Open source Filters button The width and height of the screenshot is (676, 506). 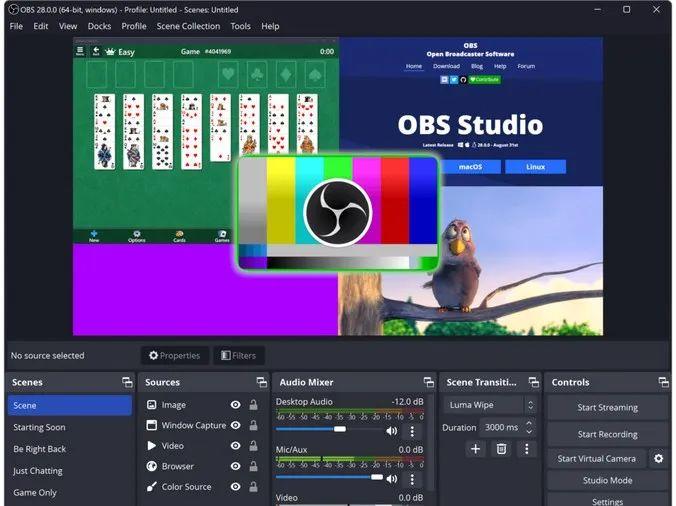[x=238, y=356]
